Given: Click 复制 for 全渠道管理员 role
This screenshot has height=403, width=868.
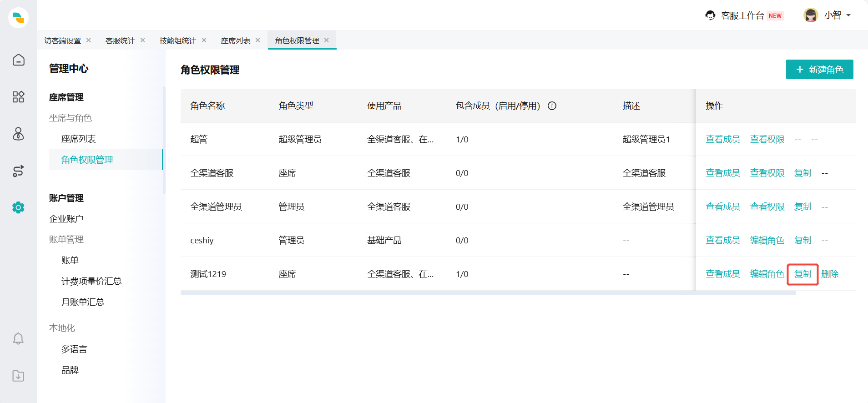Looking at the screenshot, I should click(803, 207).
